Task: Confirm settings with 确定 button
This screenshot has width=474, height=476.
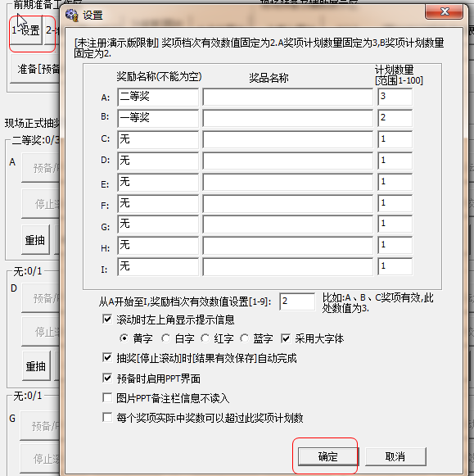Action: coord(327,456)
